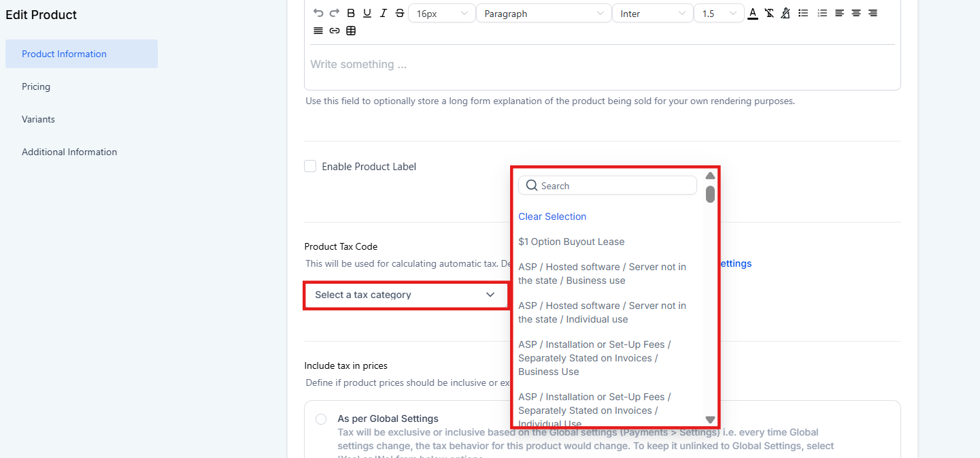This screenshot has height=458, width=980.
Task: Choose ASP Hosted software Server not in the state Business use
Action: click(x=603, y=274)
